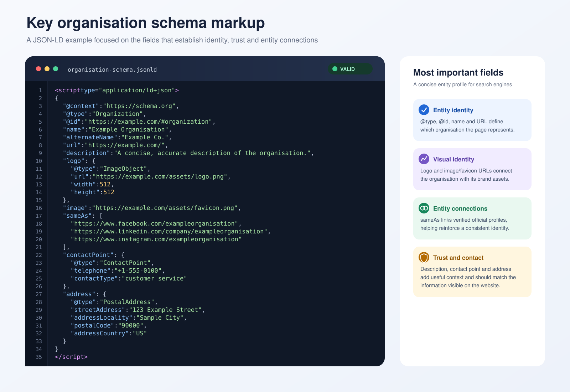570x392 pixels.
Task: Select the "Example Organisation" name value
Action: pyautogui.click(x=128, y=129)
